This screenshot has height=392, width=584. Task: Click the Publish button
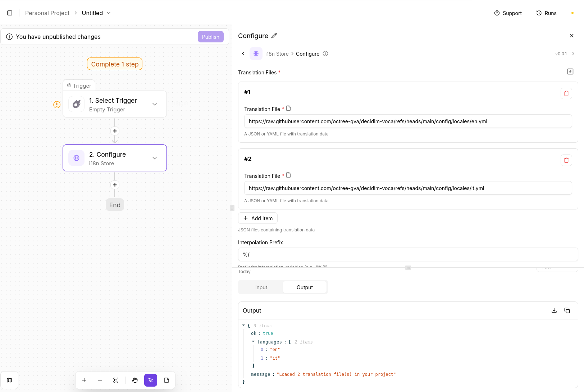pos(210,37)
